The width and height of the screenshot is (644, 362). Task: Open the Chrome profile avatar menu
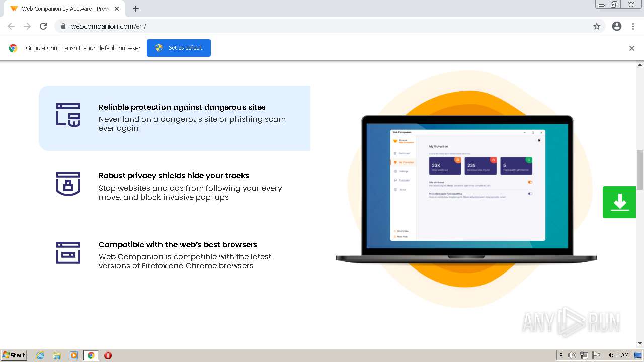[x=617, y=26]
